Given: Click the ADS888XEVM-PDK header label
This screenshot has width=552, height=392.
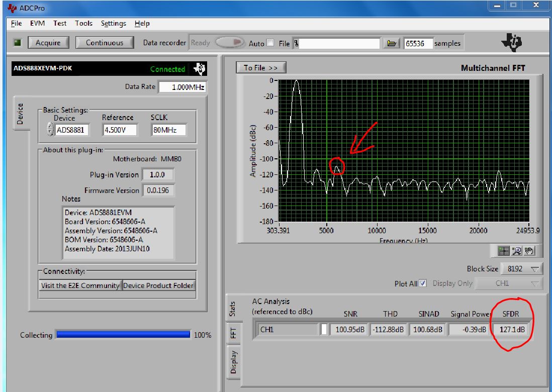Looking at the screenshot, I should click(x=43, y=68).
